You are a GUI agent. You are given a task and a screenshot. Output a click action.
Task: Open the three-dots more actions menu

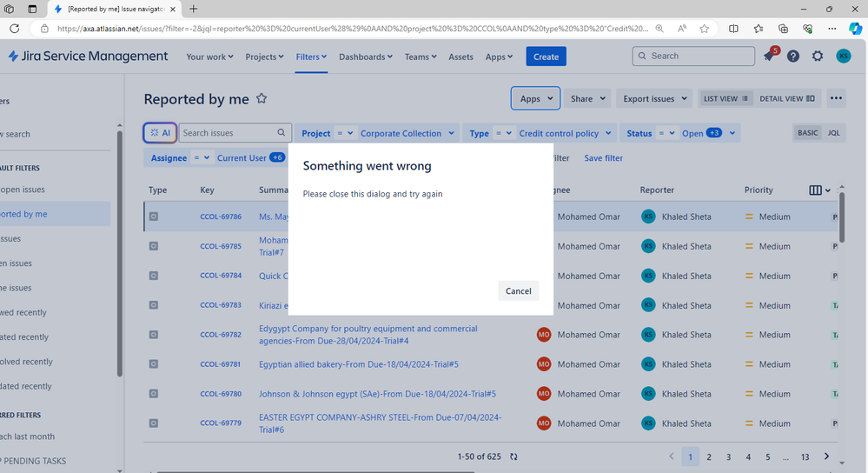[x=836, y=98]
